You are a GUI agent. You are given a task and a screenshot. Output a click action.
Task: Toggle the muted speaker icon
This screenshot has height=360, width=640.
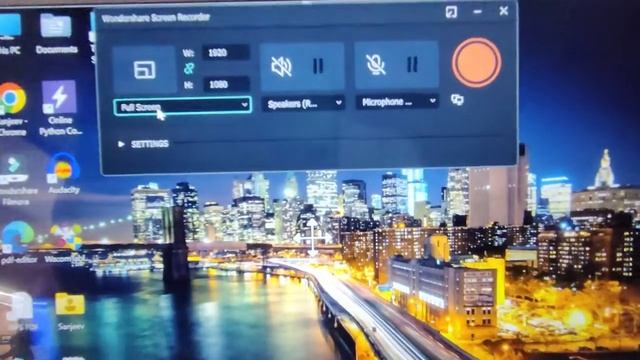282,66
